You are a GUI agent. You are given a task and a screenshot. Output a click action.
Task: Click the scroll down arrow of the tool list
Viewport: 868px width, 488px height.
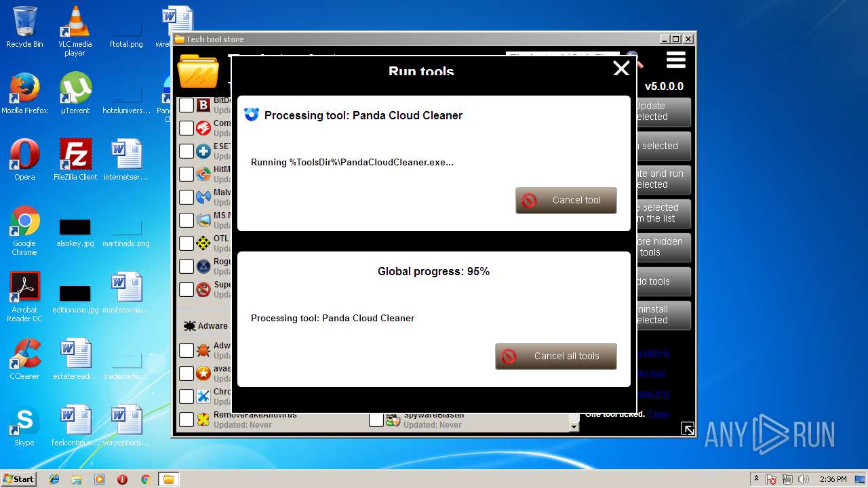click(x=574, y=426)
